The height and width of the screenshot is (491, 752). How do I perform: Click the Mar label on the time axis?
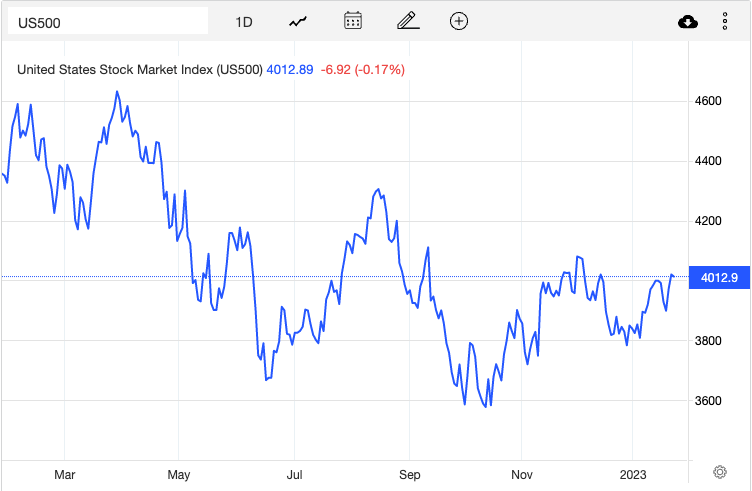point(64,475)
